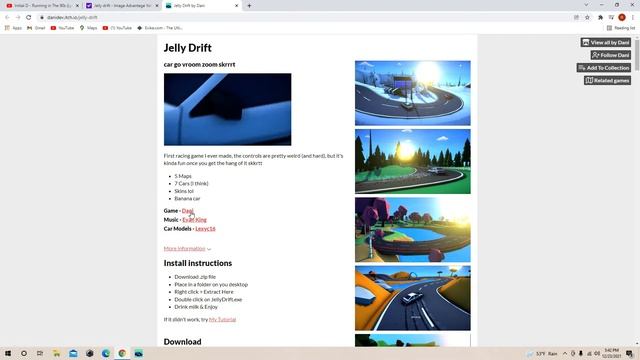Open the Chrome three-dot menu
Screen dimensions: 640x360
click(633, 18)
